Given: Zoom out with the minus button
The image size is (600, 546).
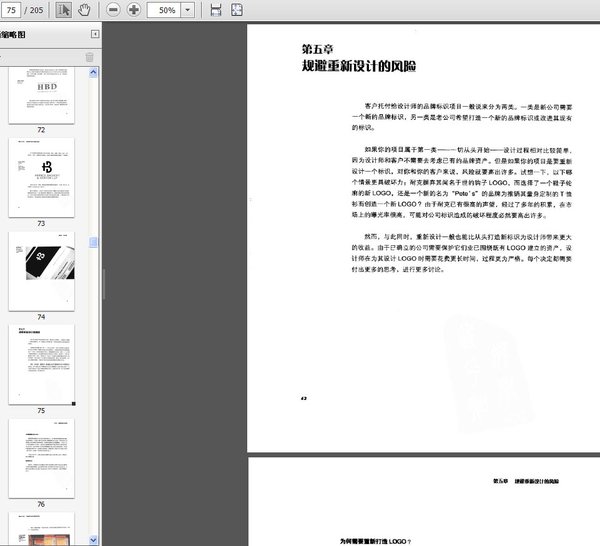Looking at the screenshot, I should (x=113, y=10).
